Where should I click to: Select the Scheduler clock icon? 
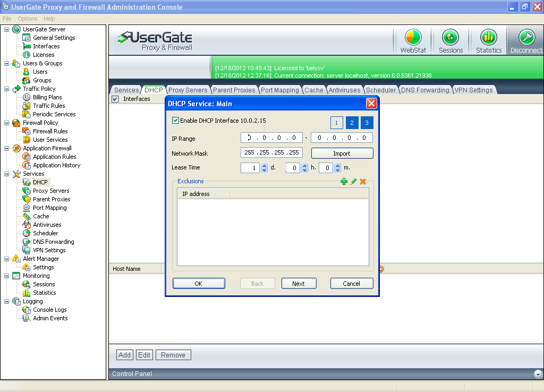(x=27, y=233)
